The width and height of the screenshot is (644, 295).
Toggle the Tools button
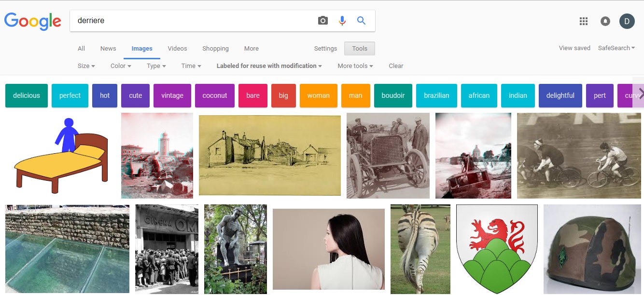click(360, 49)
